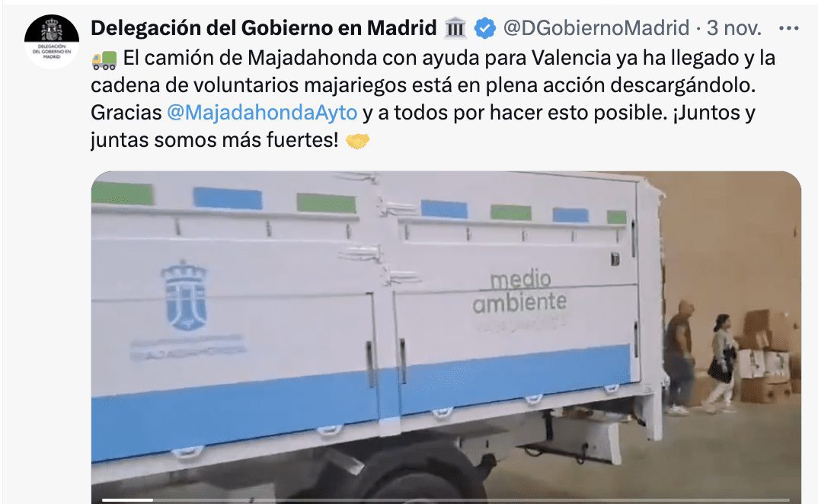Open the @MajadahondaAyto mention link
Image resolution: width=818 pixels, height=504 pixels.
pos(262,113)
